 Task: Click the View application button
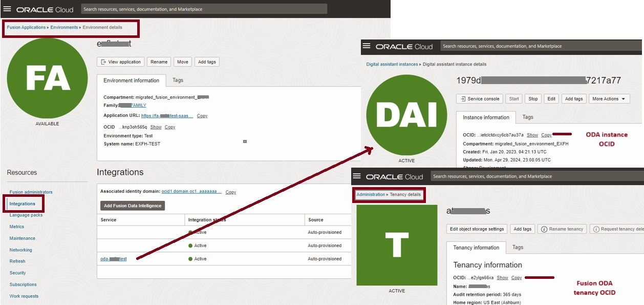pos(121,62)
